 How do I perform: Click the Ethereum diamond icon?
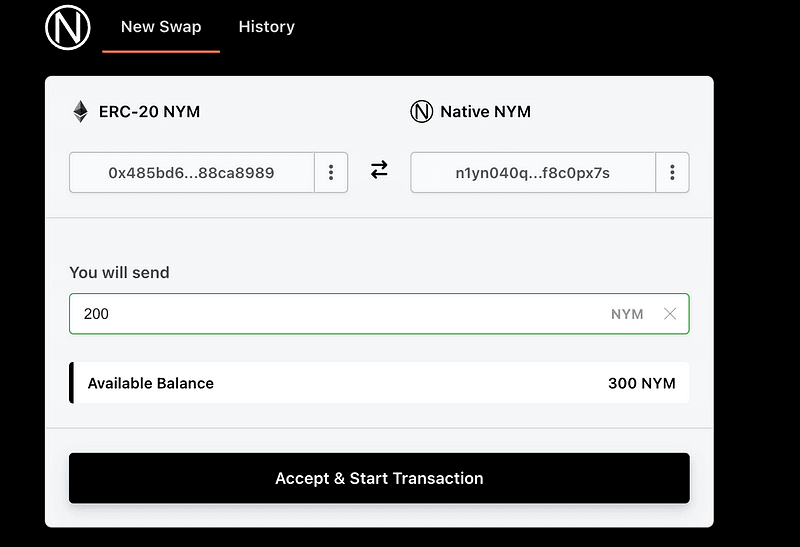(80, 112)
